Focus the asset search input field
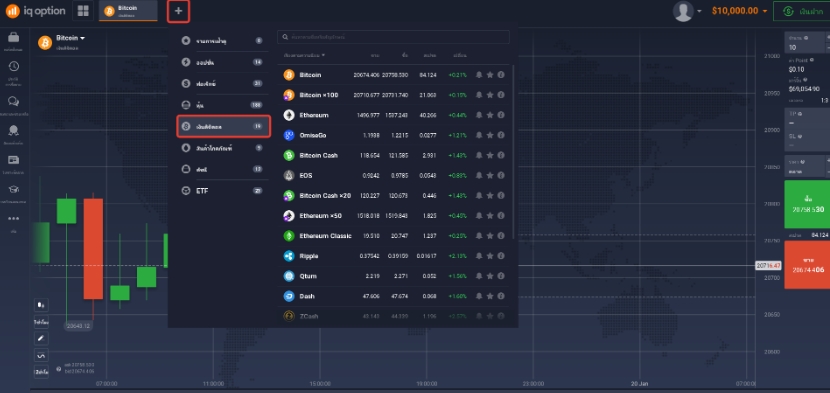This screenshot has height=393, width=830. point(393,37)
